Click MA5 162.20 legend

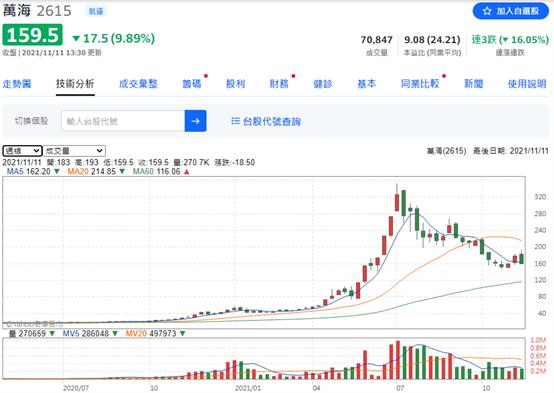coord(33,171)
